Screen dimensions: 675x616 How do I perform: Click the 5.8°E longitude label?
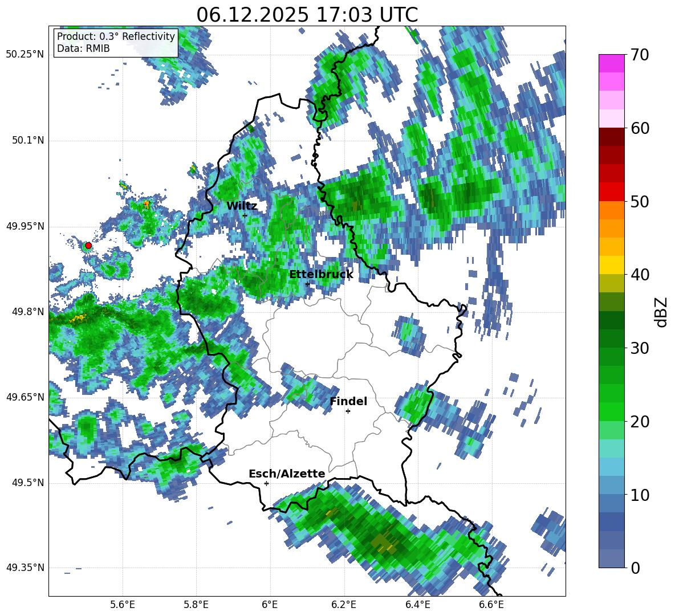coord(196,605)
